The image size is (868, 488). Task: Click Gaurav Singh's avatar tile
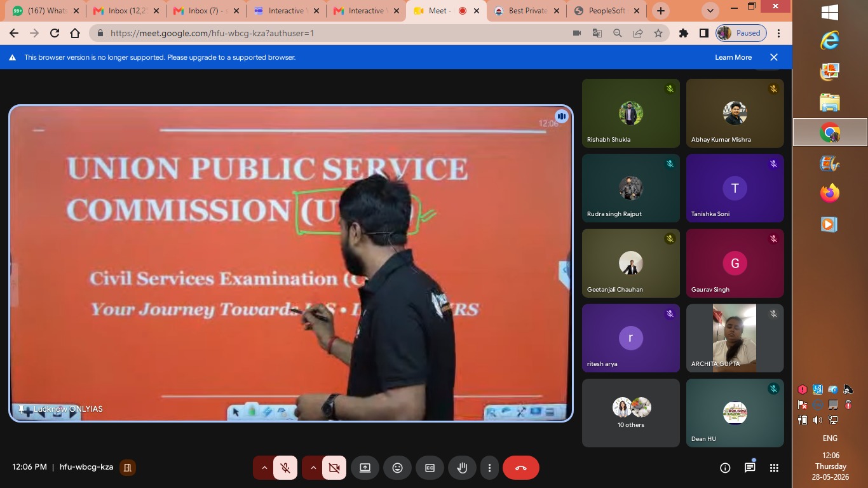pos(735,263)
